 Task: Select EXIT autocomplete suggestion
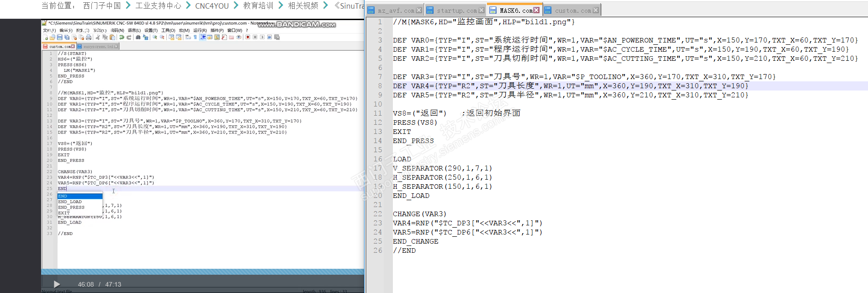tap(79, 213)
